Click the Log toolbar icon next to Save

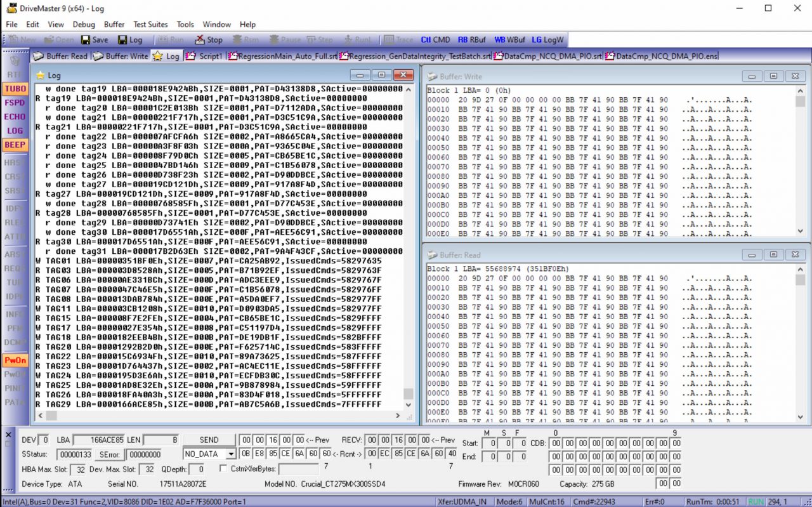click(x=130, y=39)
